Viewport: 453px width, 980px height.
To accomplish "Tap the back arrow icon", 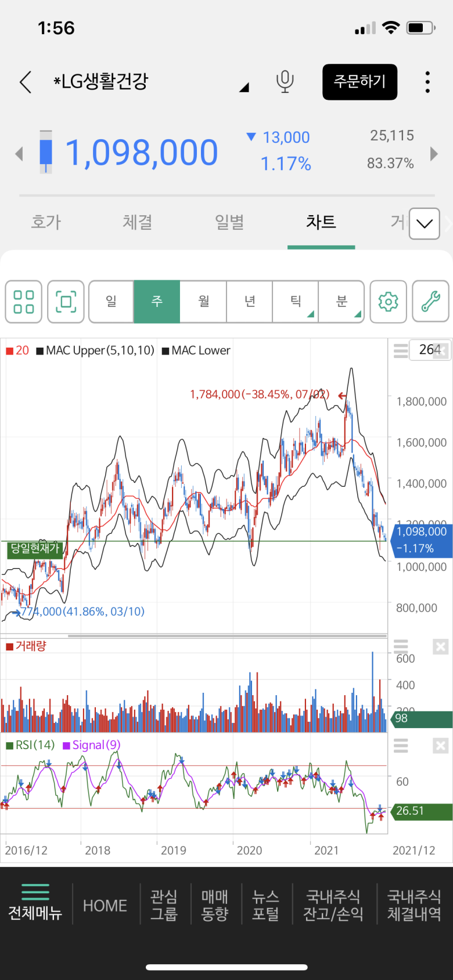I will pos(25,82).
